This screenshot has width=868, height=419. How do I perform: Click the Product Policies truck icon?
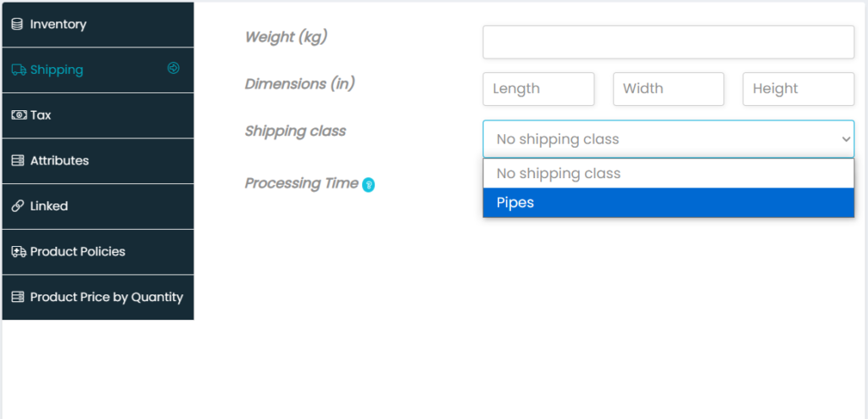pos(18,252)
